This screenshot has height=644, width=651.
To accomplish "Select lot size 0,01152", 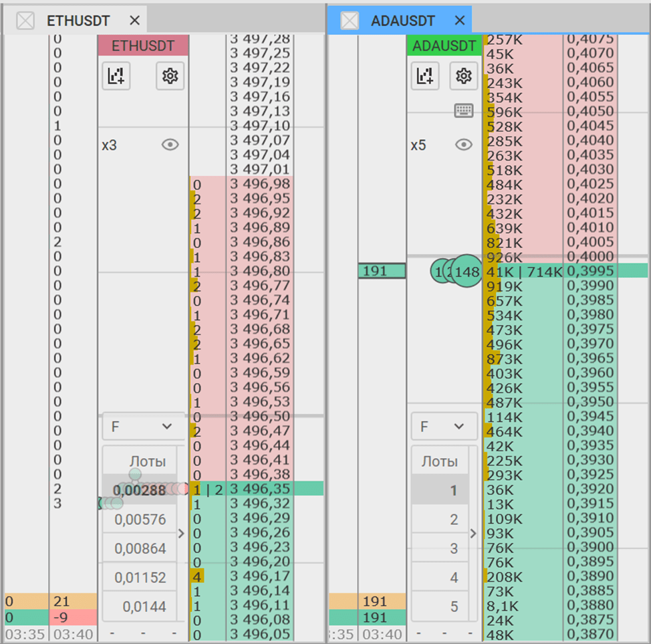I will click(140, 578).
